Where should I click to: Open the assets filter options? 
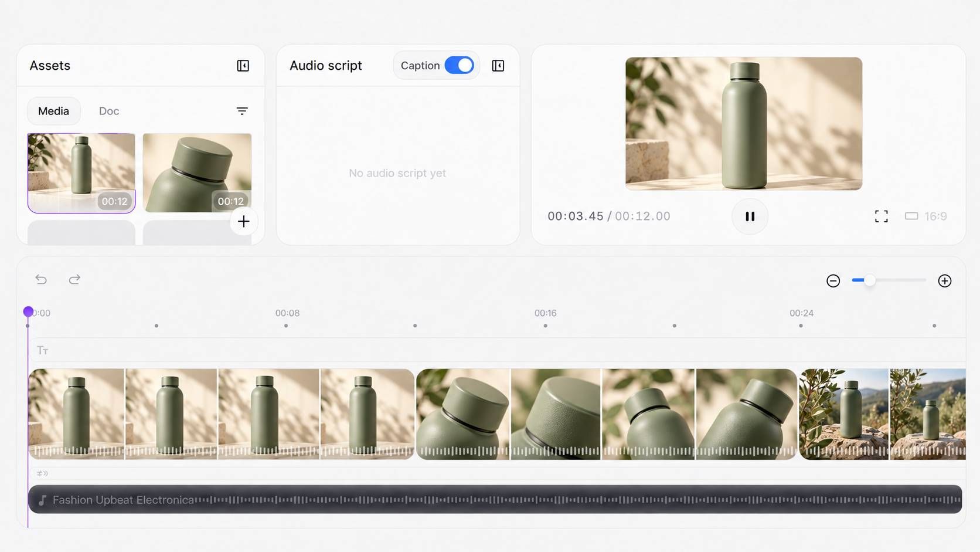coord(242,111)
